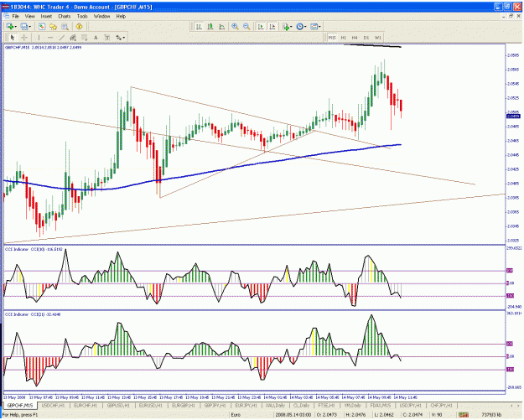
Task: Switch to the D1 timeframe
Action: [366, 38]
